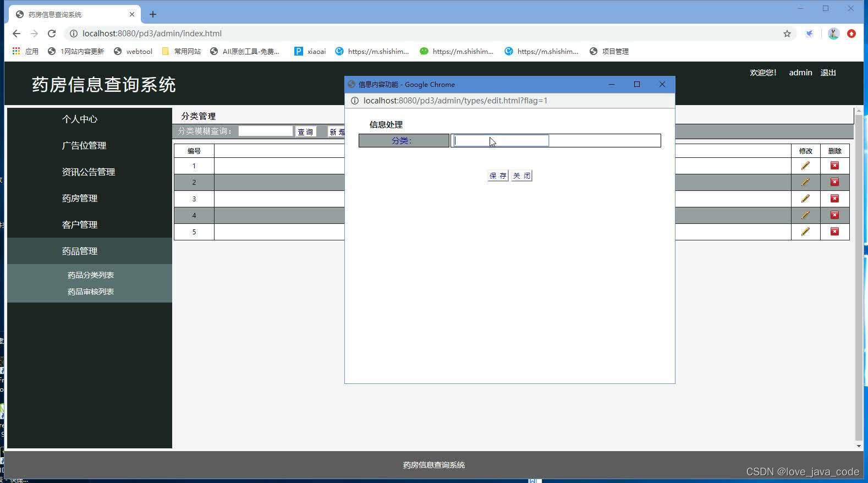This screenshot has width=868, height=483.
Task: Focus the 分类模糊查询 search field
Action: (265, 131)
